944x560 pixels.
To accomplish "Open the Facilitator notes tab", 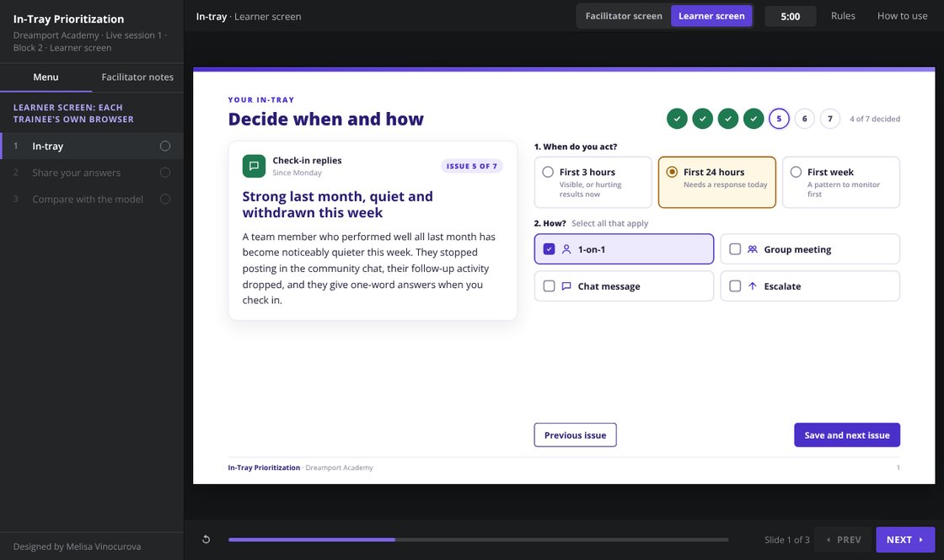I will pyautogui.click(x=137, y=77).
